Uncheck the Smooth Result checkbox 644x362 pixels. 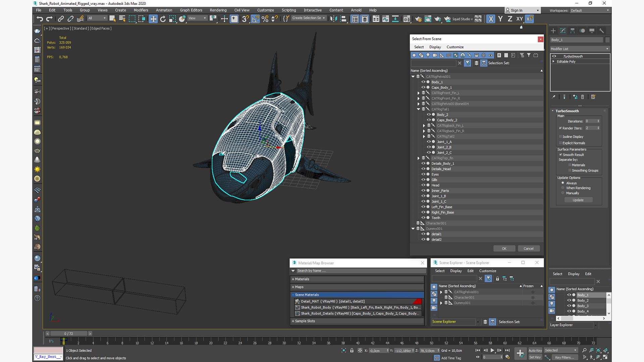(x=560, y=155)
